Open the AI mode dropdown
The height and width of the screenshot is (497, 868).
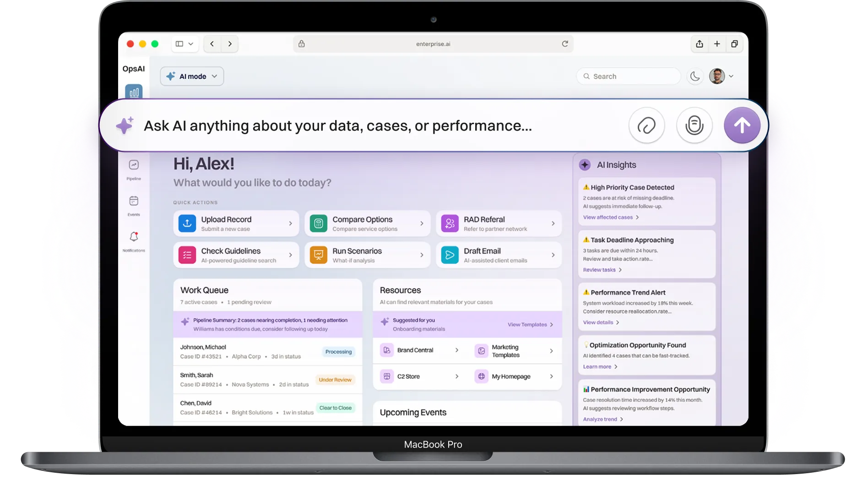click(x=192, y=76)
